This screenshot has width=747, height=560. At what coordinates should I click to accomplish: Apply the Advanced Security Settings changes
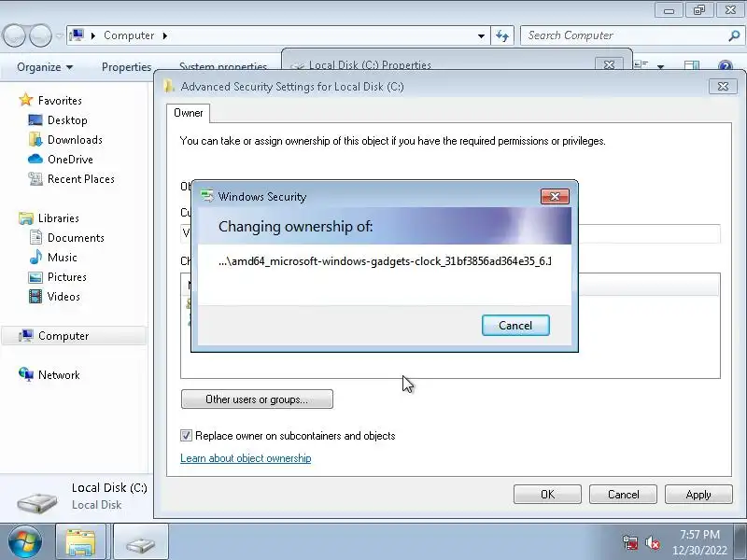point(698,495)
